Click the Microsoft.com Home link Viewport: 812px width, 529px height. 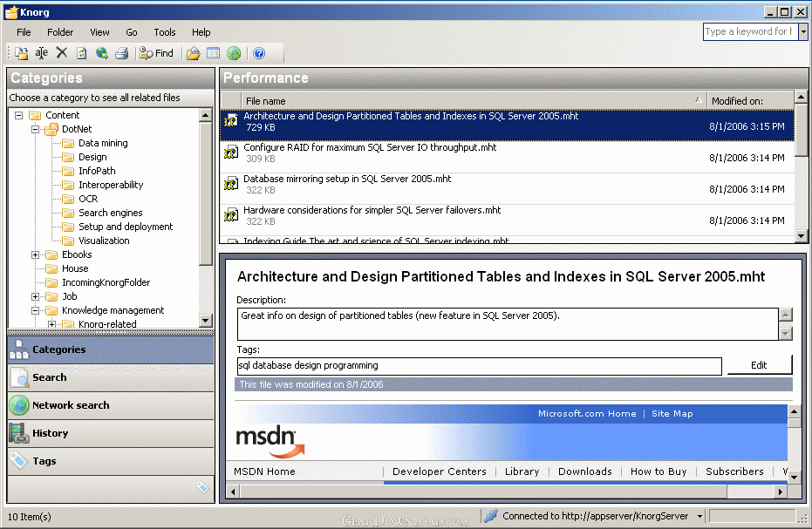point(587,414)
